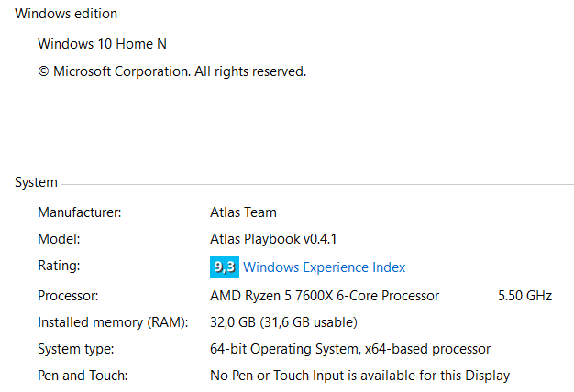Click the 9,3 rating score badge
Viewport: 574px width, 392px height.
pos(224,267)
